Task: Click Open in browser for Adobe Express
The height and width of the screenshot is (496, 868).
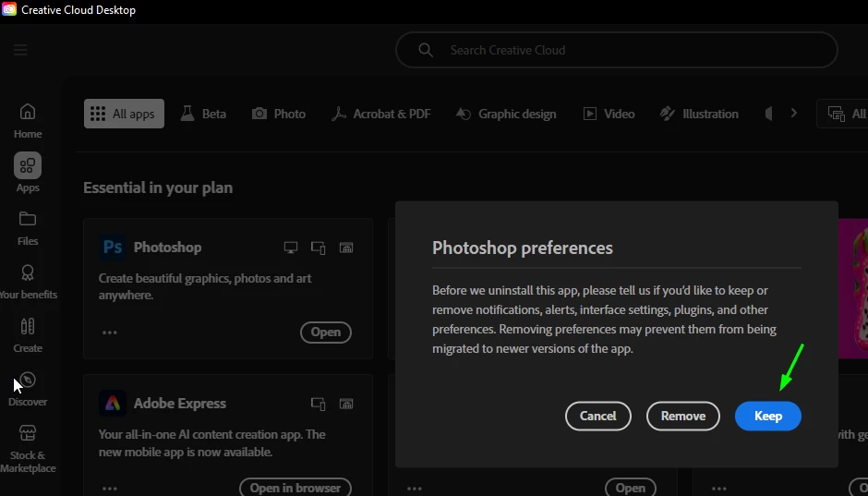Action: click(x=295, y=488)
